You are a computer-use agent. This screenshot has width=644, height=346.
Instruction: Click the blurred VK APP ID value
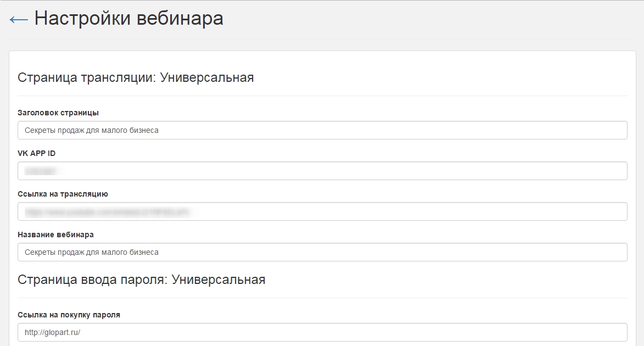(42, 171)
